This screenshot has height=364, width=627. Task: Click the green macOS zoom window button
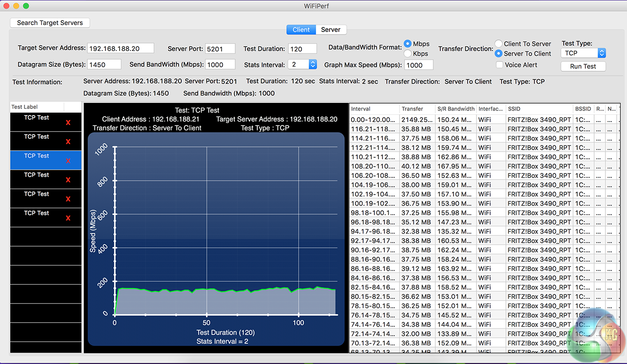pyautogui.click(x=26, y=6)
